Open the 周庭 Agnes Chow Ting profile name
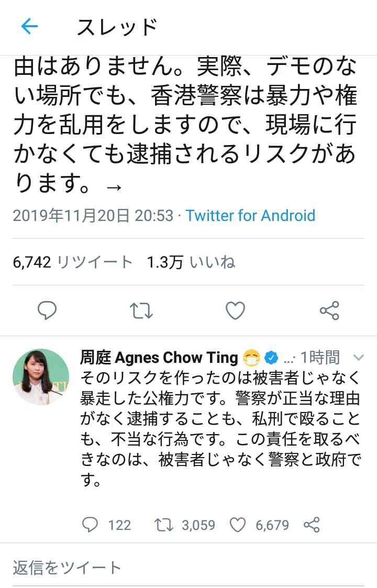Image resolution: width=377 pixels, height=588 pixels. pyautogui.click(x=159, y=358)
